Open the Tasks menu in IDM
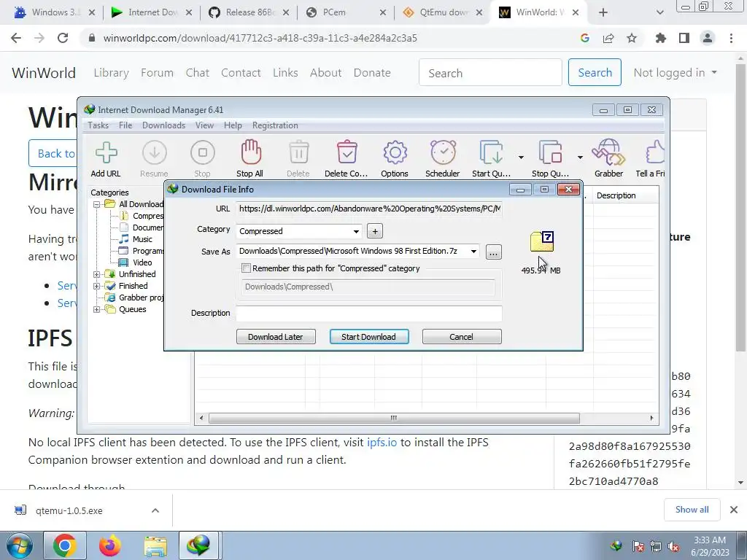The height and width of the screenshot is (560, 747). point(98,125)
